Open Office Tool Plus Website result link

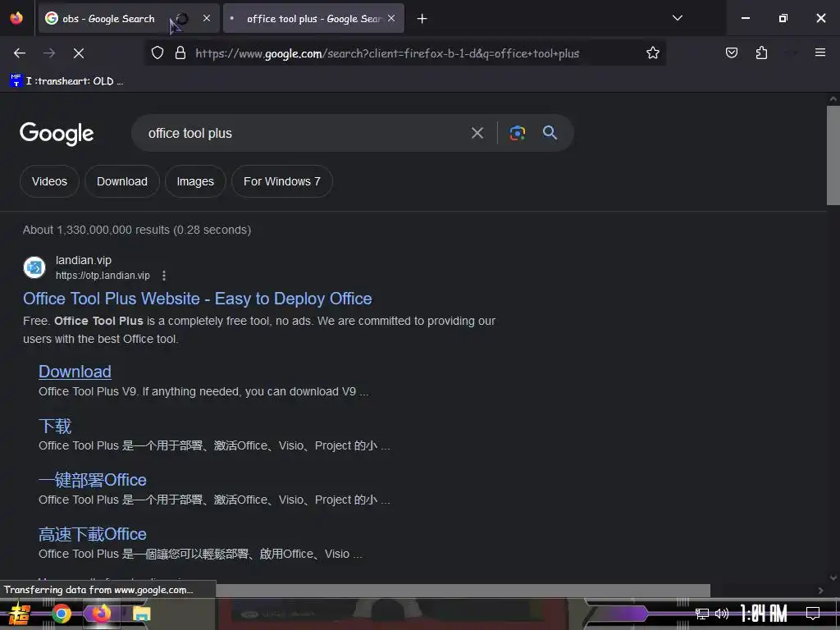click(x=198, y=299)
